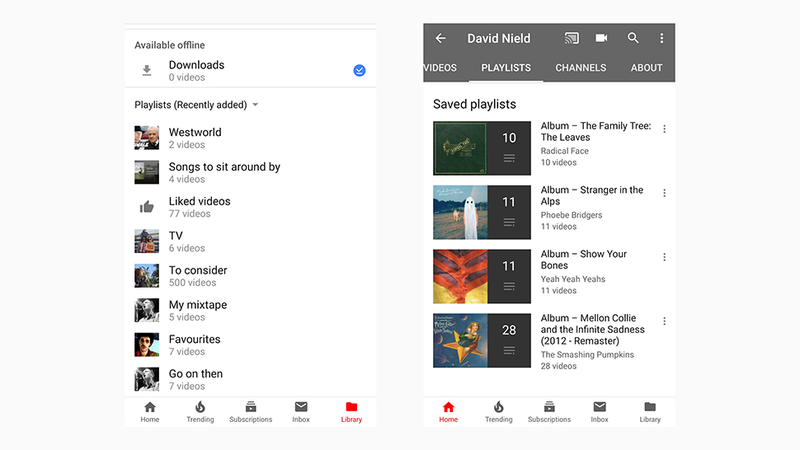Open Subscriptions in left phone navigation
This screenshot has height=450, width=800.
coord(251,412)
